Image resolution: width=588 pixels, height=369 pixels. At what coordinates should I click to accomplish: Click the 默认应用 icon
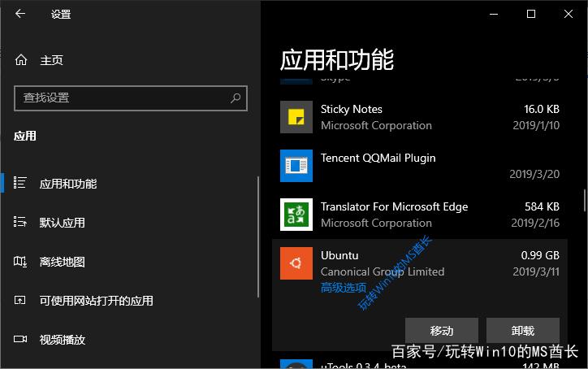(x=19, y=222)
